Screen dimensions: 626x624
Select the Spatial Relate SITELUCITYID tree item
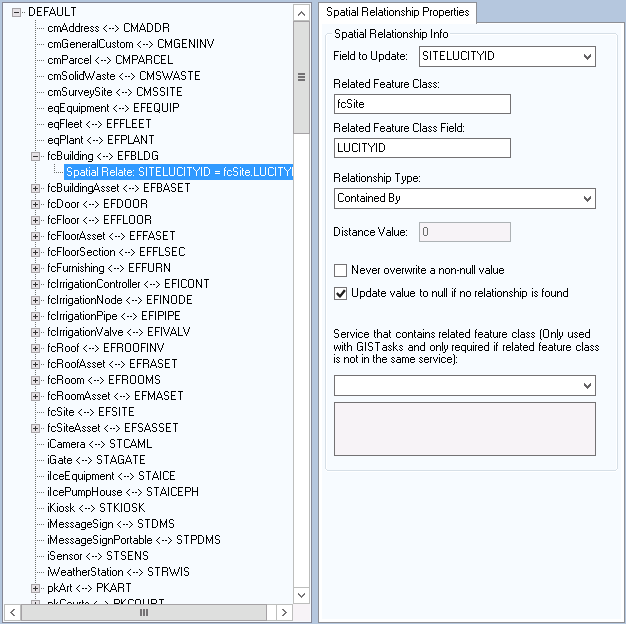coord(179,172)
